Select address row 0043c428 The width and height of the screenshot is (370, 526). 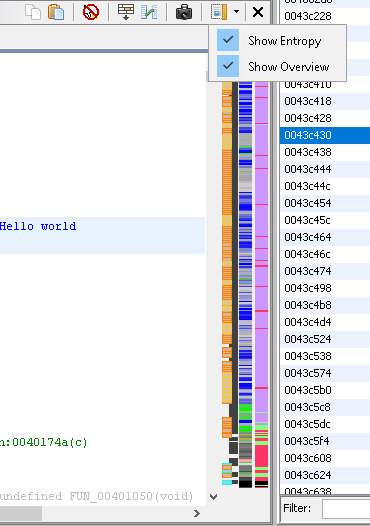(325, 118)
